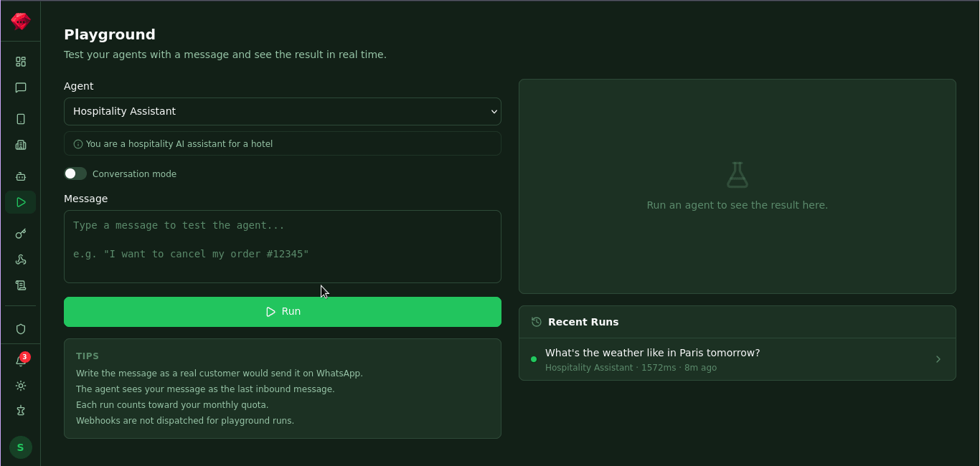Toggle the sun theme icon in sidebar
Screen dimensions: 980x466
[x=21, y=386]
